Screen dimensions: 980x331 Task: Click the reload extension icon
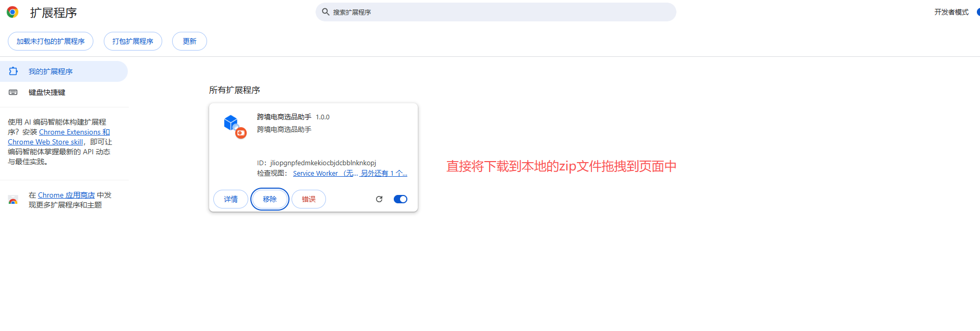click(x=379, y=199)
